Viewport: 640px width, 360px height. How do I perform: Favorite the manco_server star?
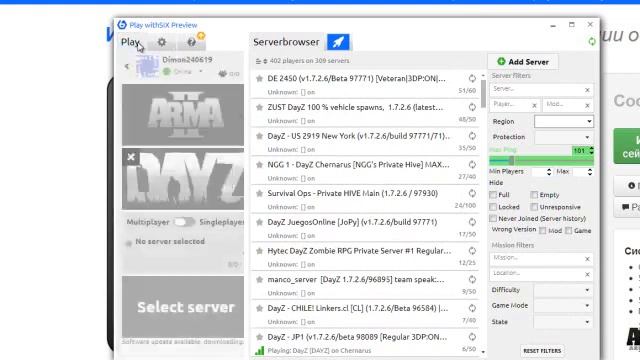tap(259, 280)
